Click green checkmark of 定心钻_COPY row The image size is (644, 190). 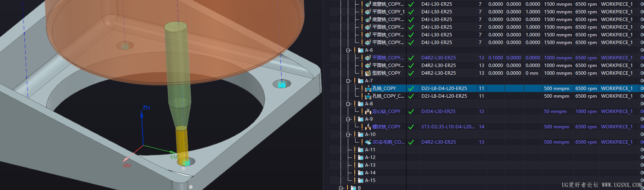pyautogui.click(x=411, y=111)
